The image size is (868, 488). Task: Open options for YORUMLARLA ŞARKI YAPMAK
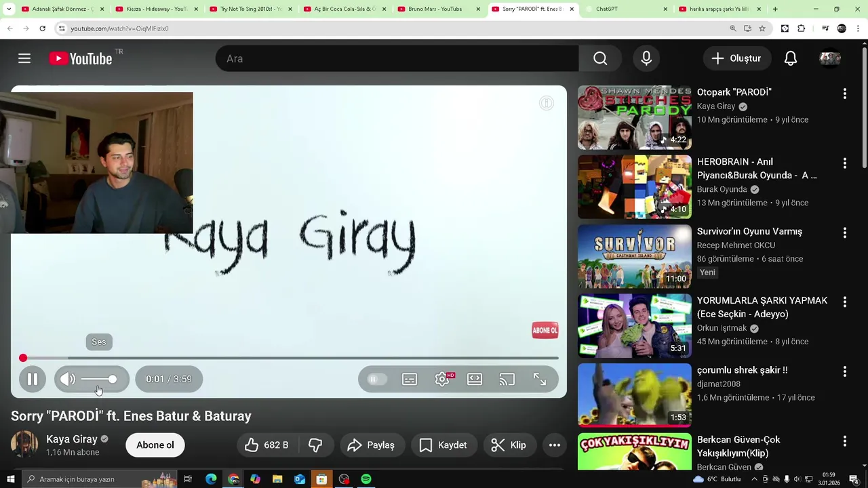(x=844, y=302)
